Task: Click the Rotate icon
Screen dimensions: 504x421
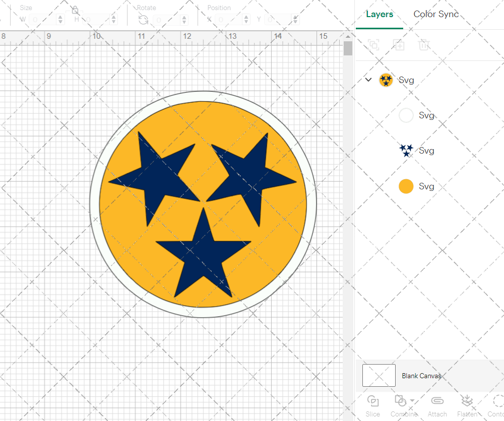Action: click(143, 20)
